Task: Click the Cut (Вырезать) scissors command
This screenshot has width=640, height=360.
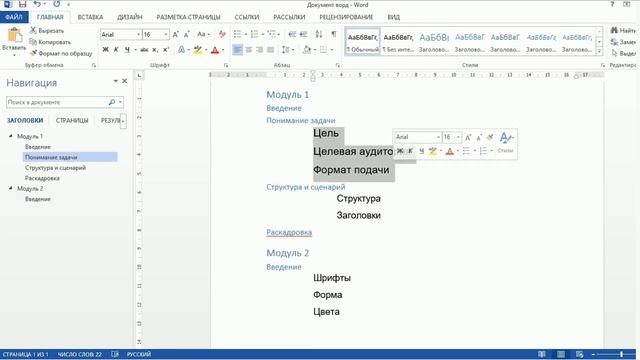Action: tap(47, 31)
